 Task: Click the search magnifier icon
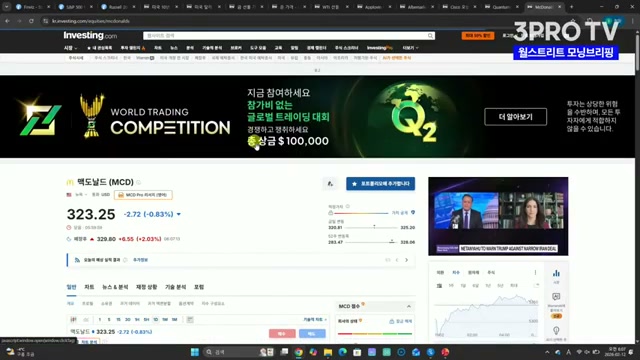click(x=430, y=36)
